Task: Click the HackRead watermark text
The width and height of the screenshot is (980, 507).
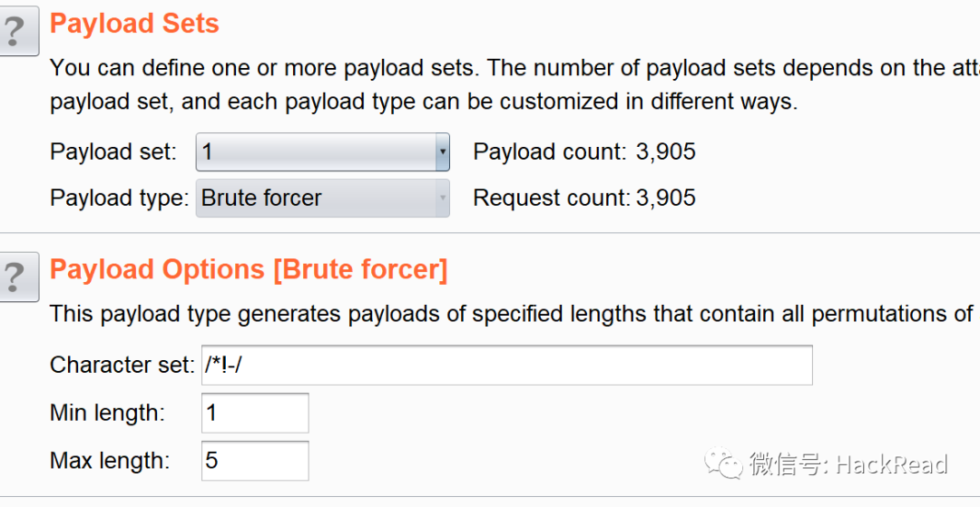Action: [891, 464]
